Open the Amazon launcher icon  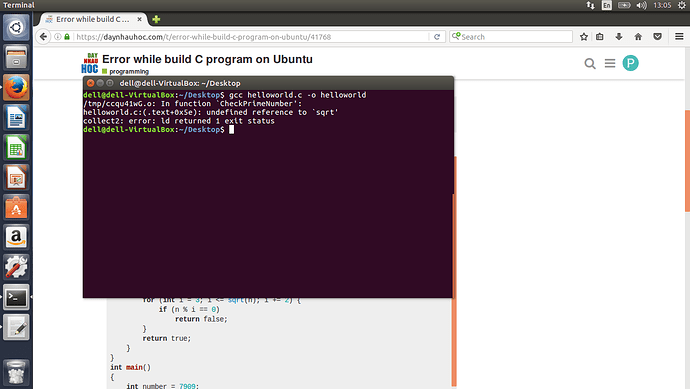click(16, 237)
